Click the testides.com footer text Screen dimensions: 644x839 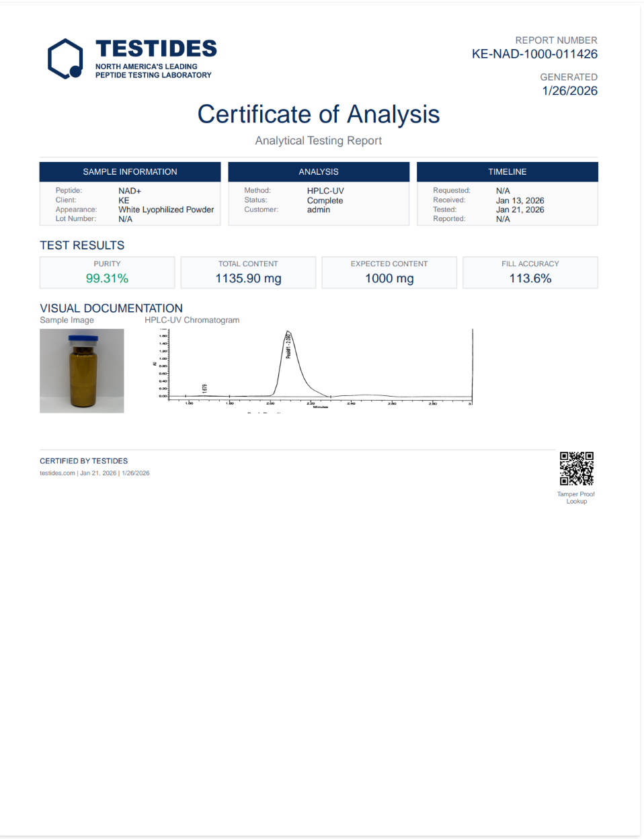[57, 473]
